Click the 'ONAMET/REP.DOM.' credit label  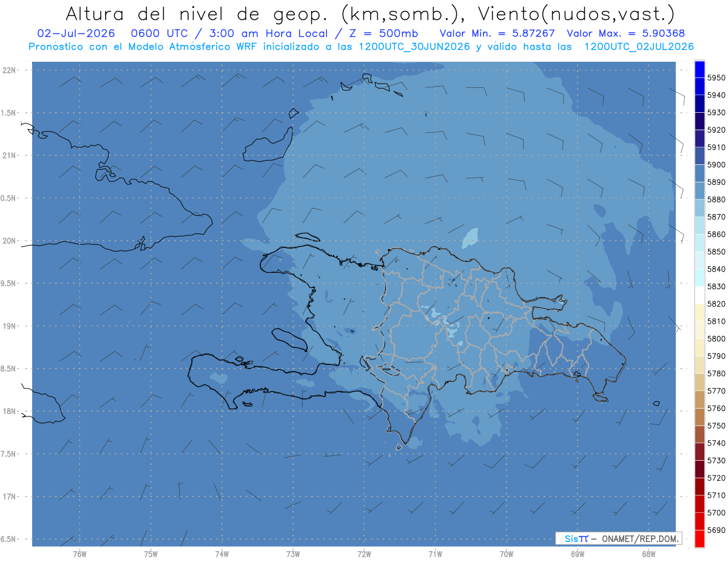click(x=640, y=538)
